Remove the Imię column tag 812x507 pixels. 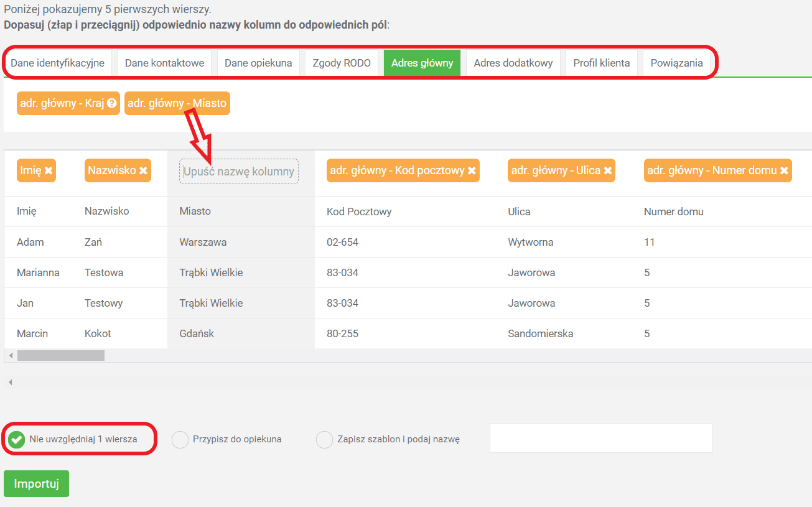click(49, 170)
